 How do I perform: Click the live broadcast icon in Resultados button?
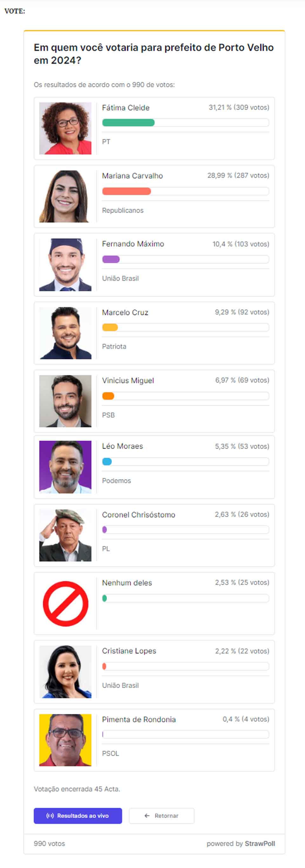[x=50, y=815]
